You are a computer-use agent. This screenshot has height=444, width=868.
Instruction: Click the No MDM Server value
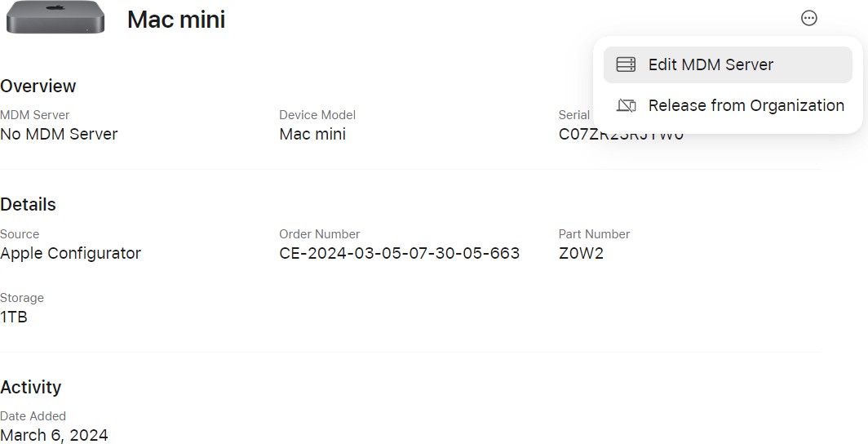coord(59,134)
